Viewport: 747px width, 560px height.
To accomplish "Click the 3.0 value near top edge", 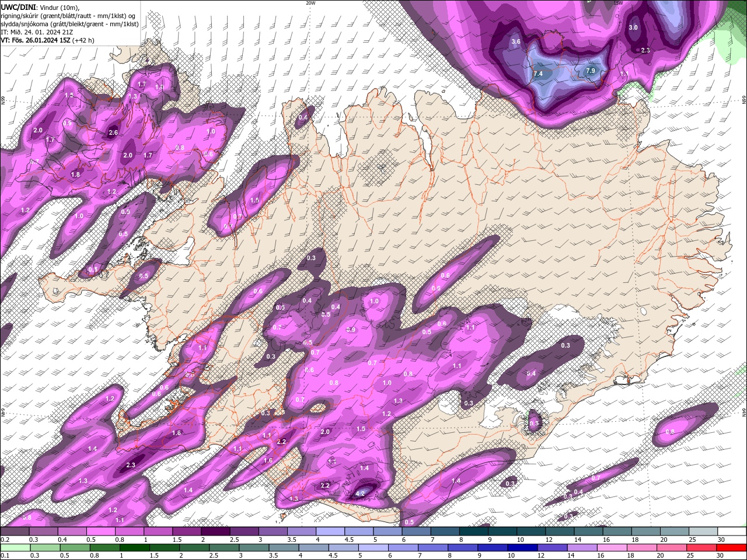I will [633, 27].
